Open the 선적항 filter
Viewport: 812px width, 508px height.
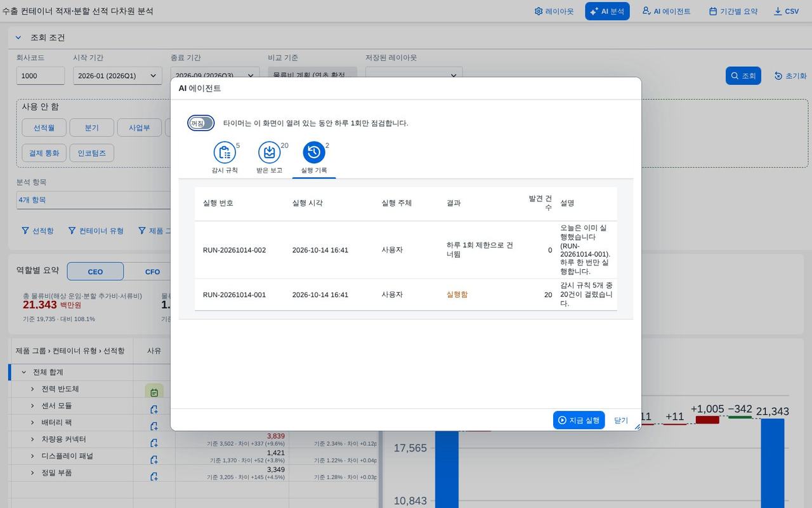click(37, 231)
